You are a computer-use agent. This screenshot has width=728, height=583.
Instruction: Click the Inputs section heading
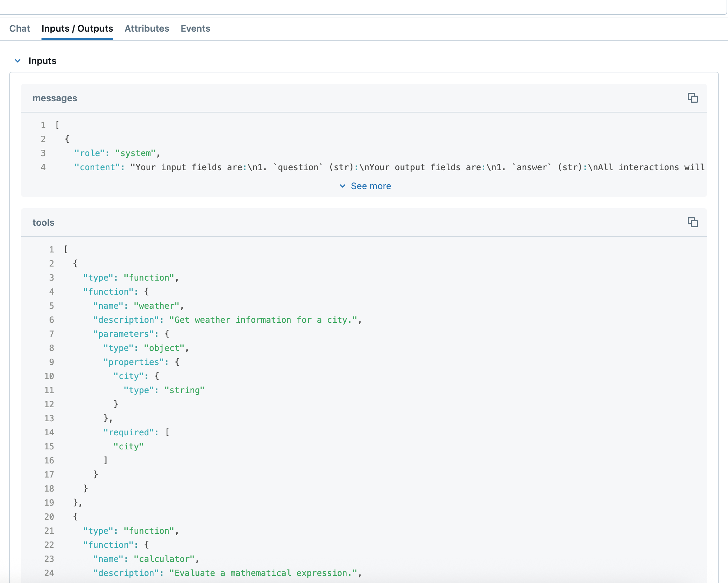42,61
